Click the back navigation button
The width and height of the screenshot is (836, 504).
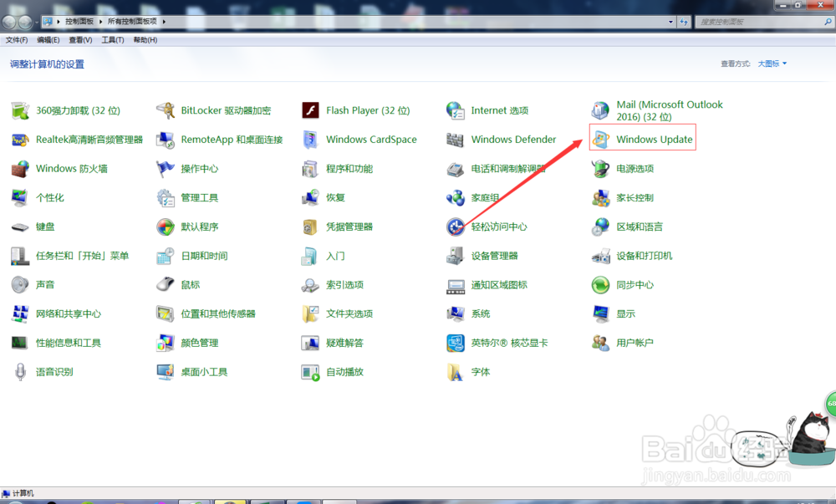[9, 22]
